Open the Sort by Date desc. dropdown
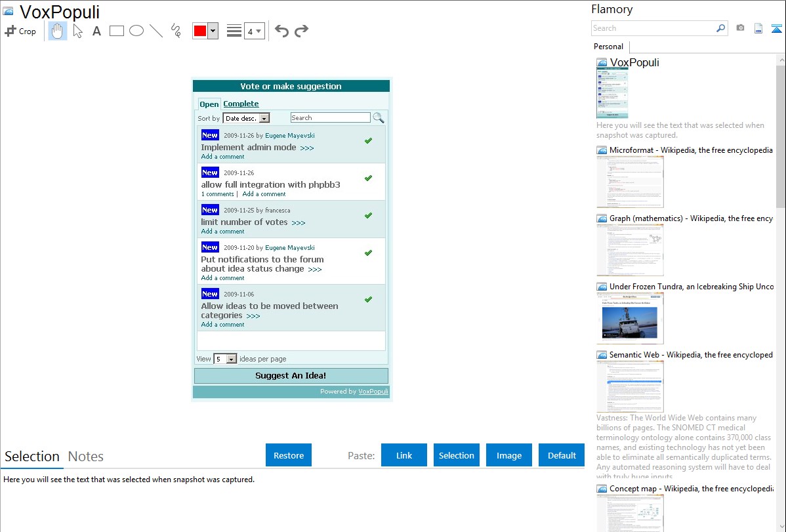The height and width of the screenshot is (532, 786). click(x=246, y=118)
